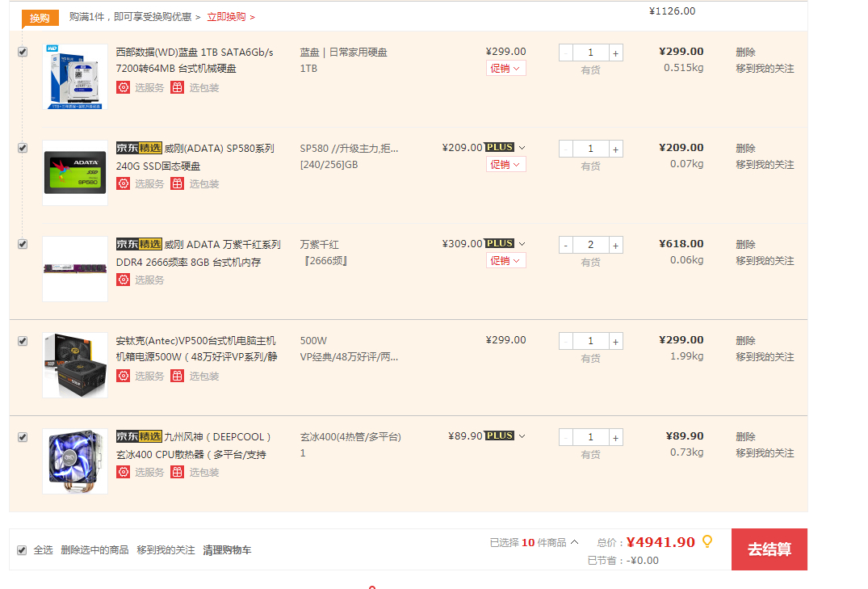Decrease quantity of WD hard drive
Screen dimensions: 868x589
pyautogui.click(x=566, y=53)
